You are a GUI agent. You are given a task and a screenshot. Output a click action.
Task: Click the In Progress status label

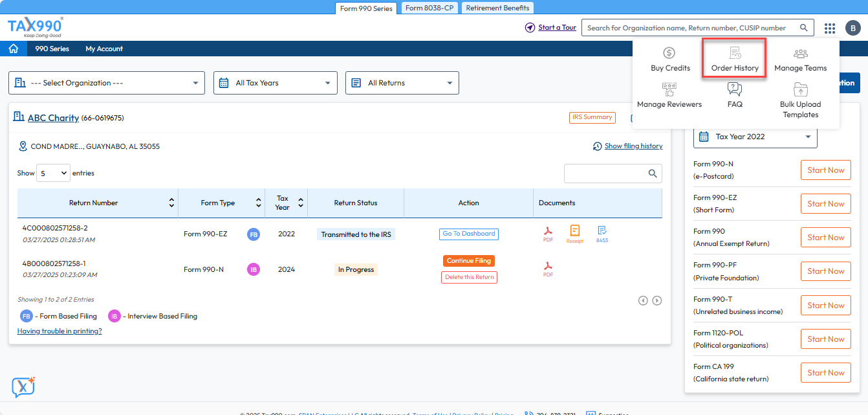click(x=356, y=269)
